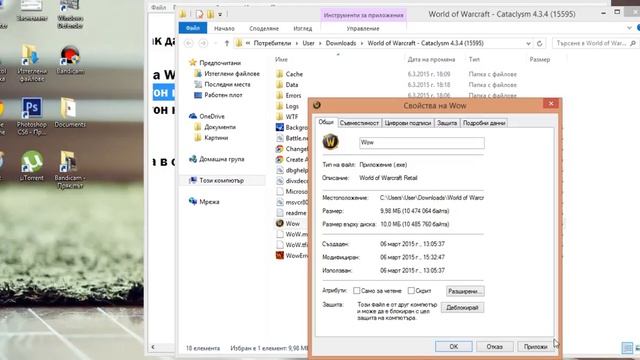
Task: Click the search magnifier in Explorer
Action: (x=633, y=43)
